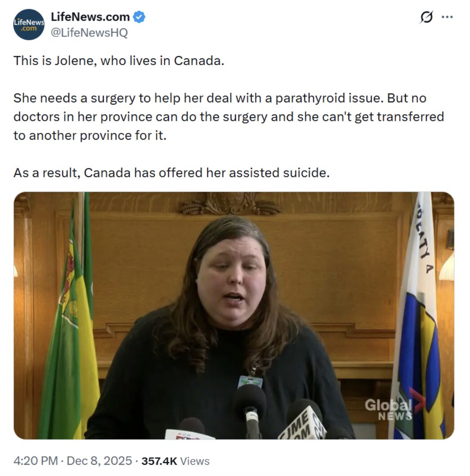Click the Views label
The height and width of the screenshot is (476, 470).
click(195, 461)
